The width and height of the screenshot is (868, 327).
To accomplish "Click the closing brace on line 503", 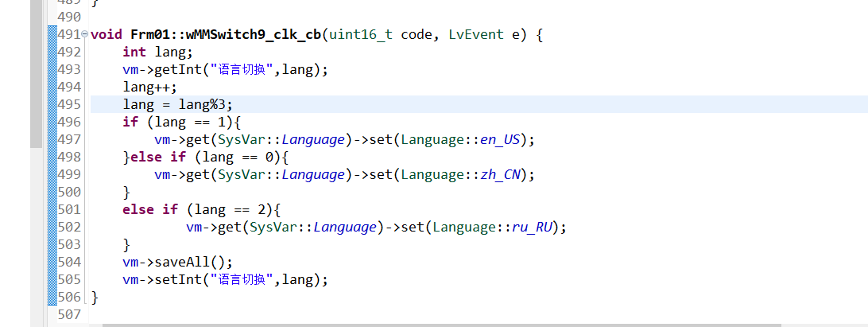I will click(126, 244).
